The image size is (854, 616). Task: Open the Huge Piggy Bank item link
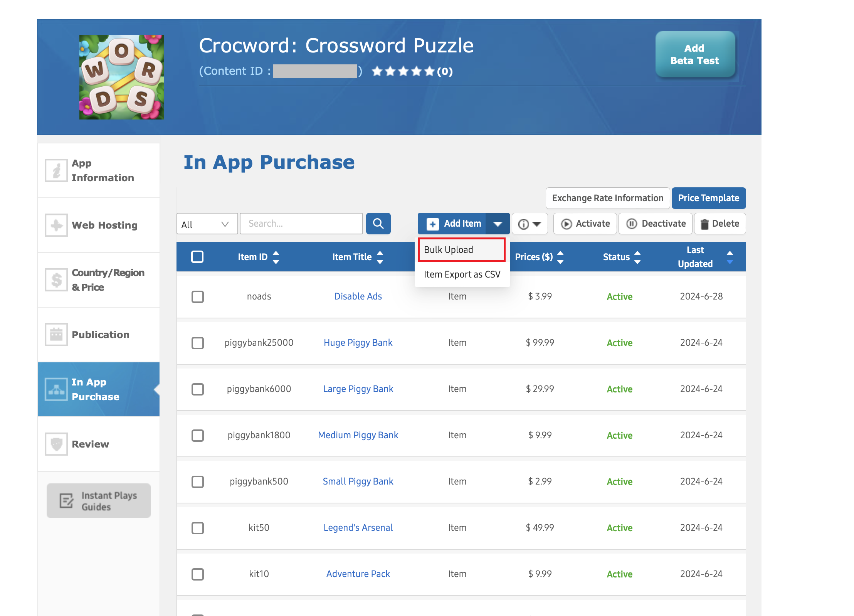[358, 343]
